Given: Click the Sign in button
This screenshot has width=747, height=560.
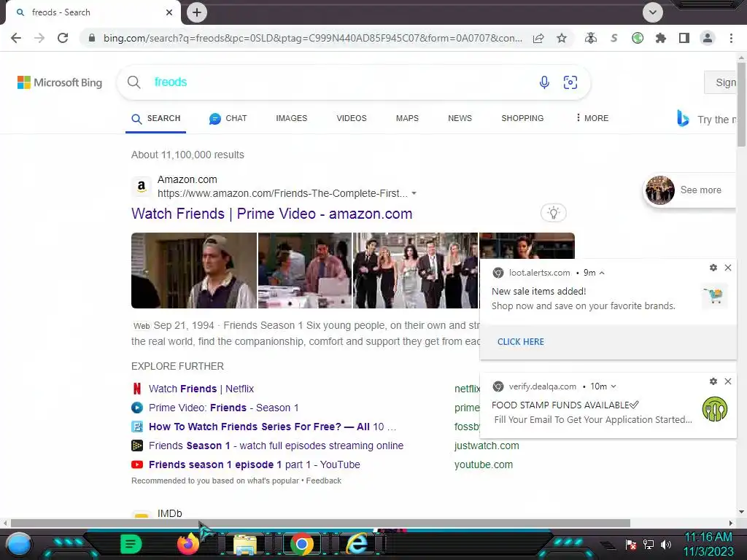Looking at the screenshot, I should (x=720, y=82).
